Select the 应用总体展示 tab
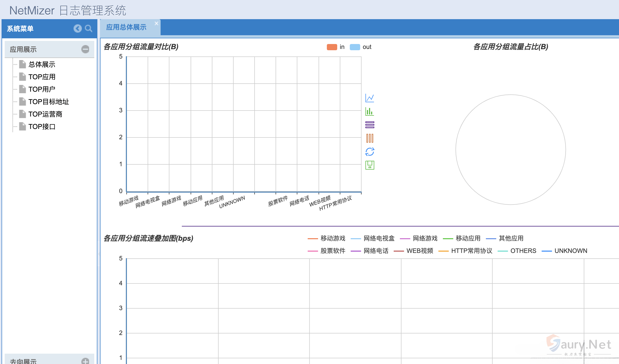The width and height of the screenshot is (619, 364). pos(126,27)
